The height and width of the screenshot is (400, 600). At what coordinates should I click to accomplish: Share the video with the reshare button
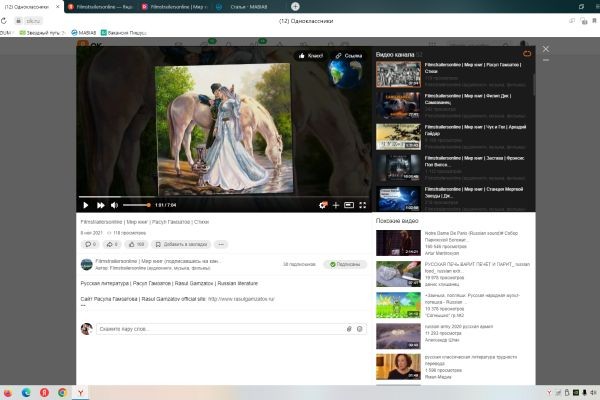click(112, 244)
